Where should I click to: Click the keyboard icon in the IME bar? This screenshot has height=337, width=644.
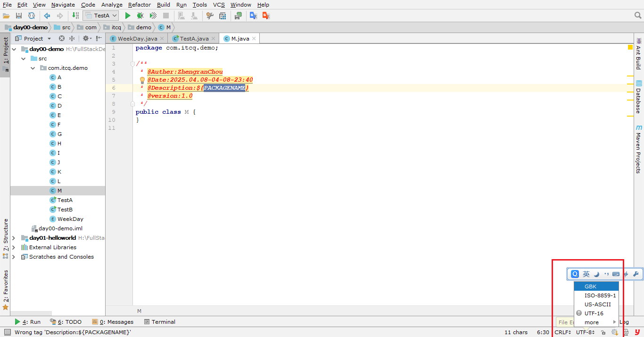(x=616, y=274)
